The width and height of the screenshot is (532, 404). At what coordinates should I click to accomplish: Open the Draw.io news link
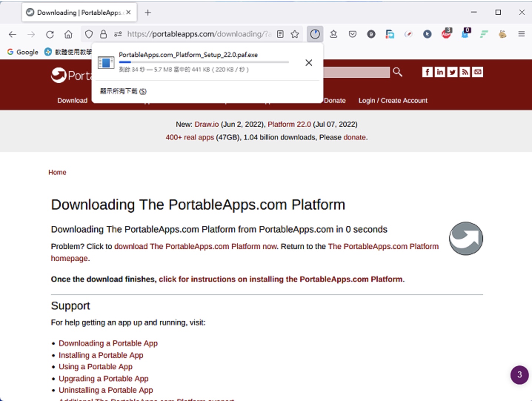(x=207, y=124)
